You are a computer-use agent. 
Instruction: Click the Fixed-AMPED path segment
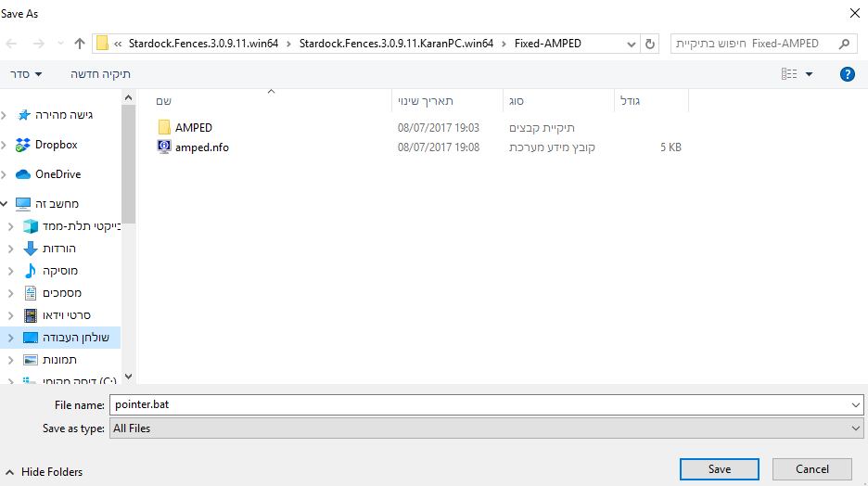coord(548,44)
